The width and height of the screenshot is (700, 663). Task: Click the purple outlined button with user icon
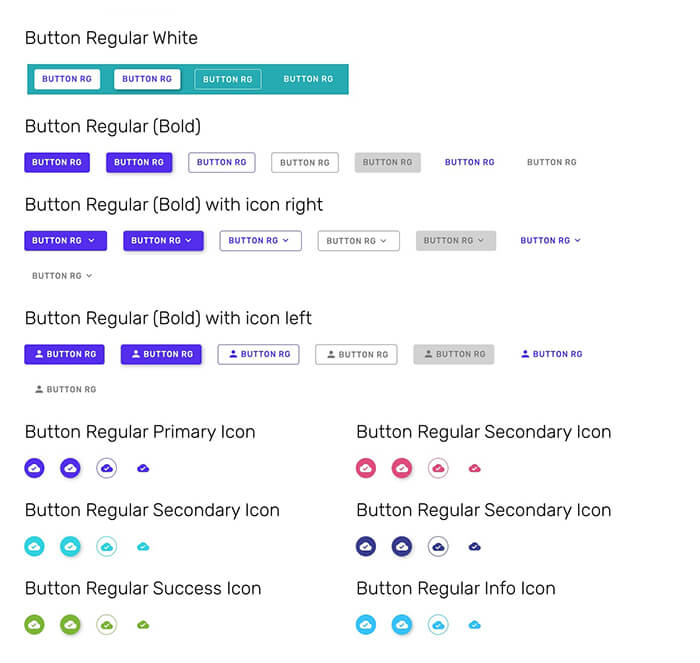[x=258, y=354]
